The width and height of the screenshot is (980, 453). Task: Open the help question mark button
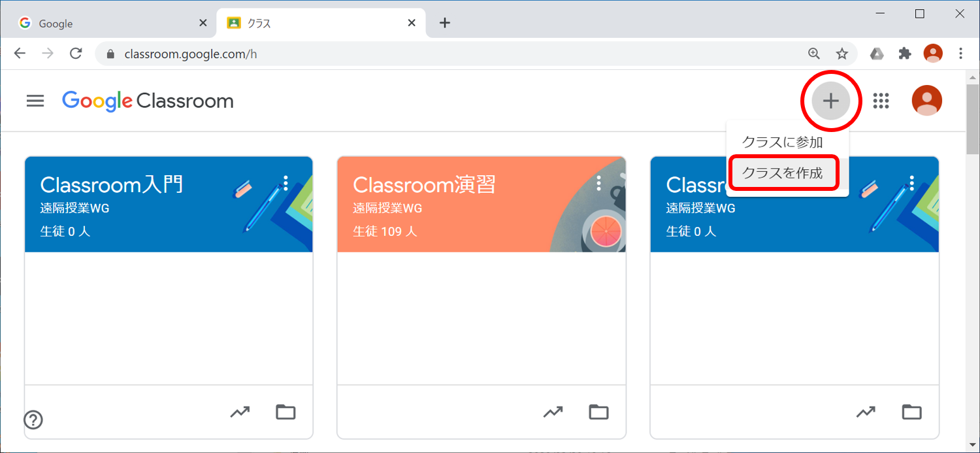[33, 419]
